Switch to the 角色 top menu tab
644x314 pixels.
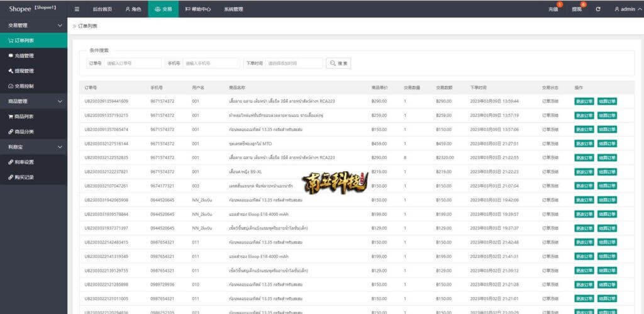(x=133, y=9)
